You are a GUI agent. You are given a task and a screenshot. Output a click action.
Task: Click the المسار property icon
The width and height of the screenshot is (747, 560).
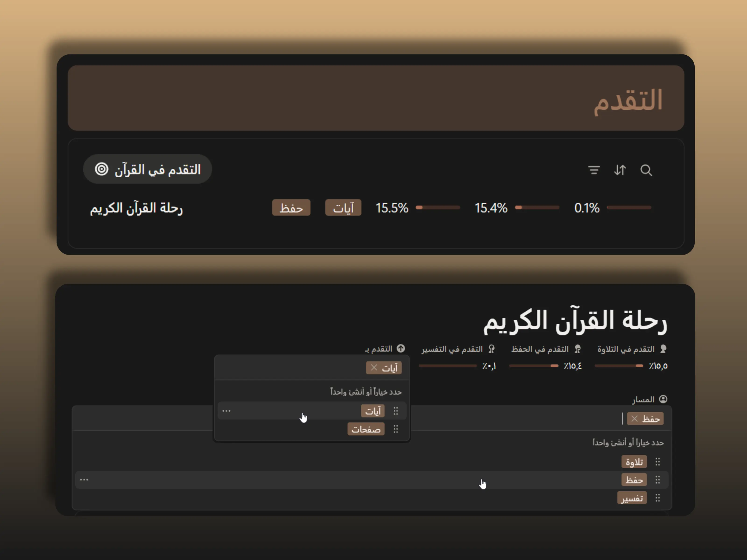coord(663,399)
